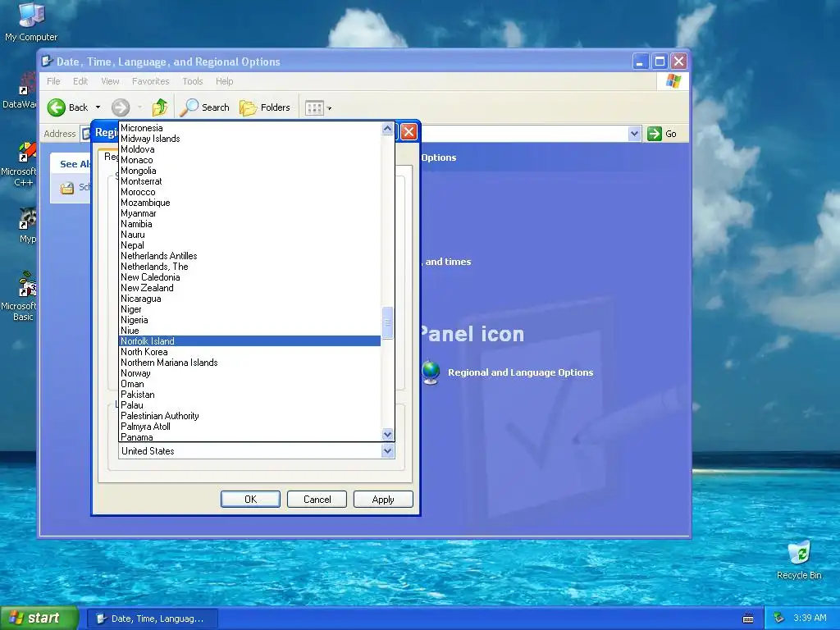Select Pakistan in the country list
Image resolution: width=840 pixels, height=630 pixels.
coord(249,395)
